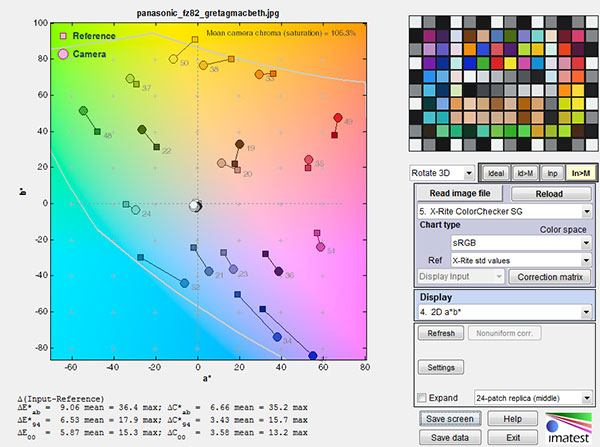Image resolution: width=600 pixels, height=447 pixels.
Task: Click camera circle marker for patch 35
Action: tap(309, 160)
